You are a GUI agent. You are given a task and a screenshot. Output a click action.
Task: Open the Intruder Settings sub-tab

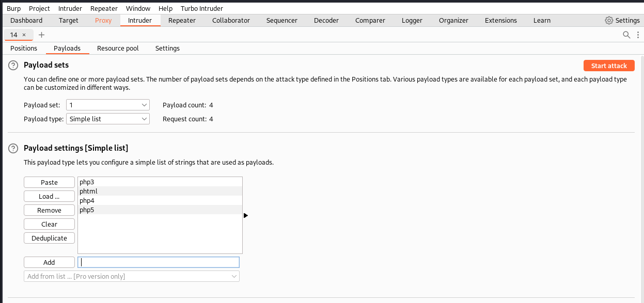pyautogui.click(x=167, y=48)
